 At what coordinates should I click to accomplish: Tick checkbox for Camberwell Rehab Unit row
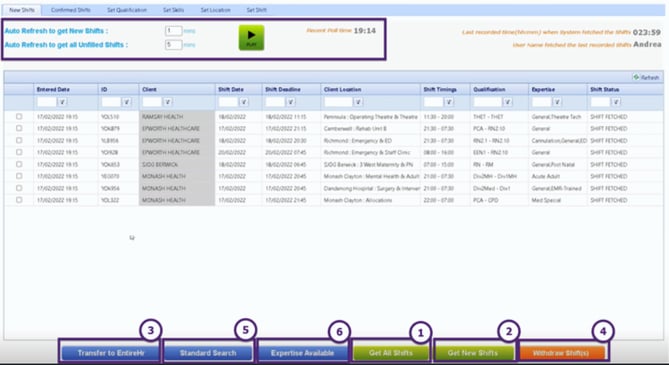pos(19,128)
